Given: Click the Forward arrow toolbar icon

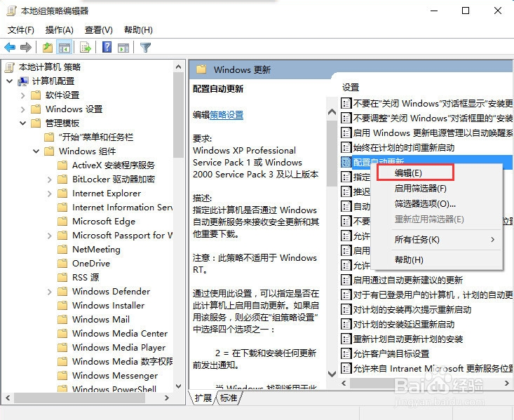Looking at the screenshot, I should coord(26,48).
